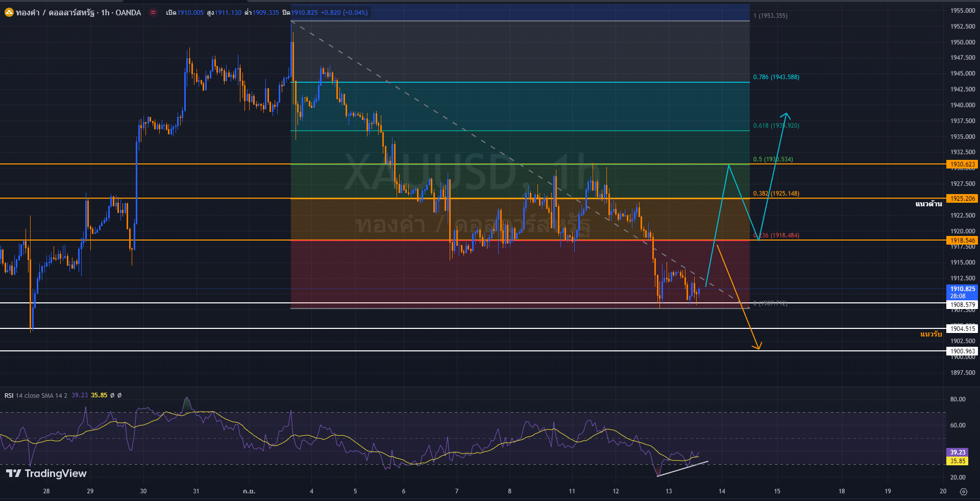Click the white 1900.963 horizontal line label
Screen dimensions: 980x501
coord(962,351)
